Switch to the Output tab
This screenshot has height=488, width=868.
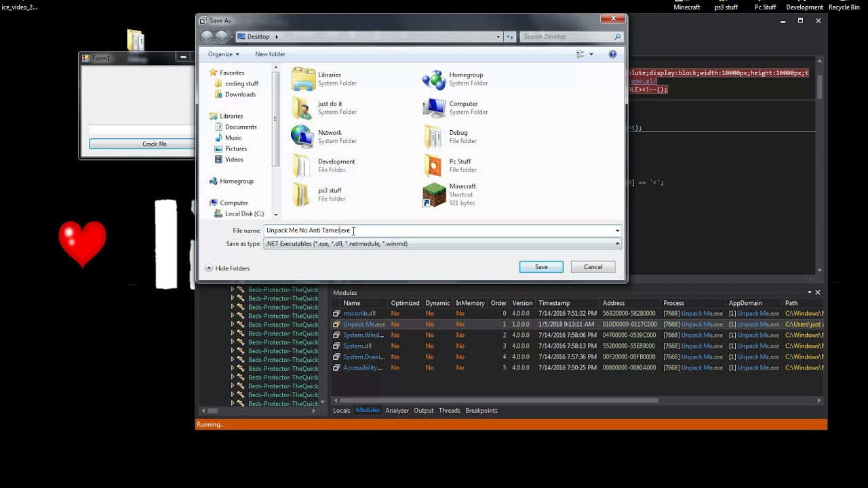424,411
